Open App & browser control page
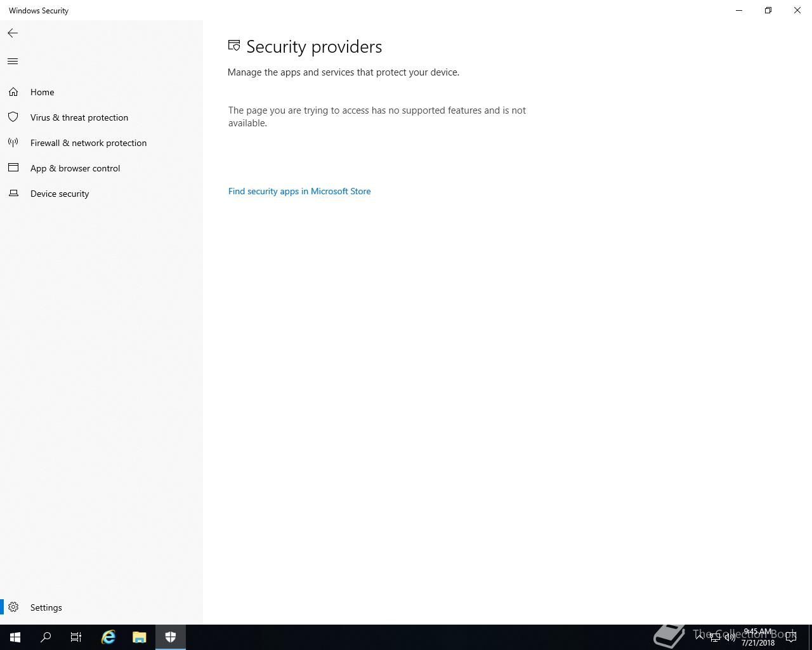Screen dimensions: 812x650 click(101, 168)
